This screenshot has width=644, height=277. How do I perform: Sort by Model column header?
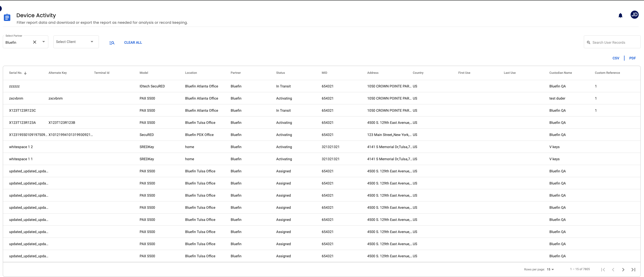pyautogui.click(x=144, y=73)
